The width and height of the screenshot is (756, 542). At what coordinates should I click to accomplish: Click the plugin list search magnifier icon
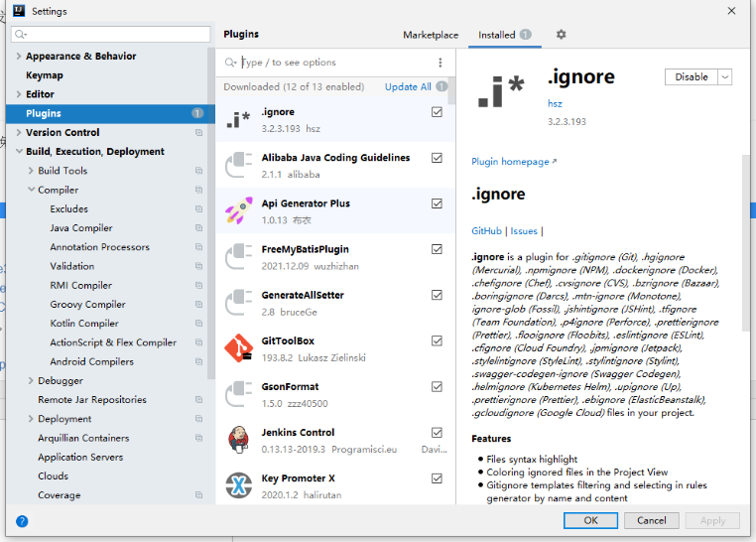(230, 63)
